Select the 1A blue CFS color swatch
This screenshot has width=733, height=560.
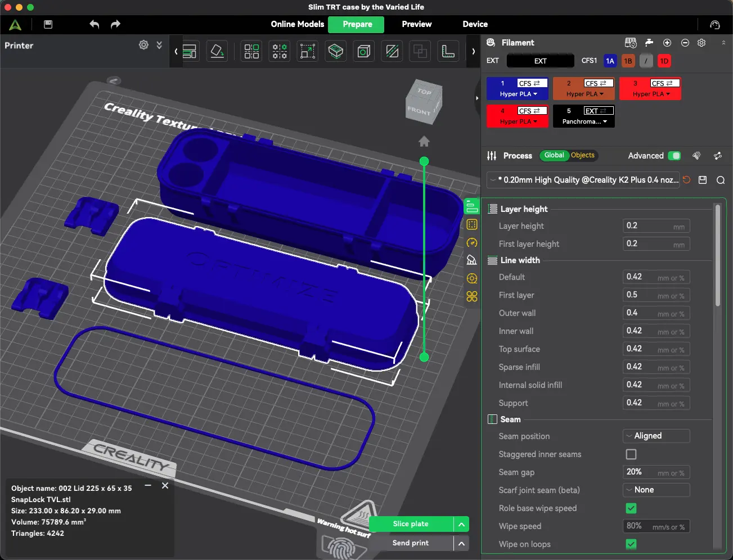[610, 61]
